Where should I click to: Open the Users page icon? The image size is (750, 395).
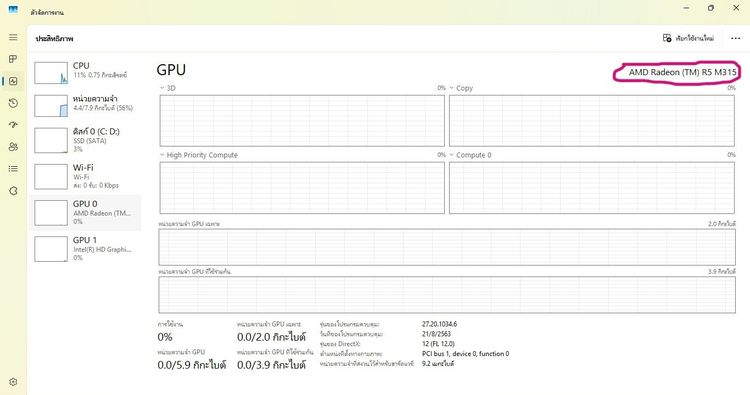click(13, 147)
